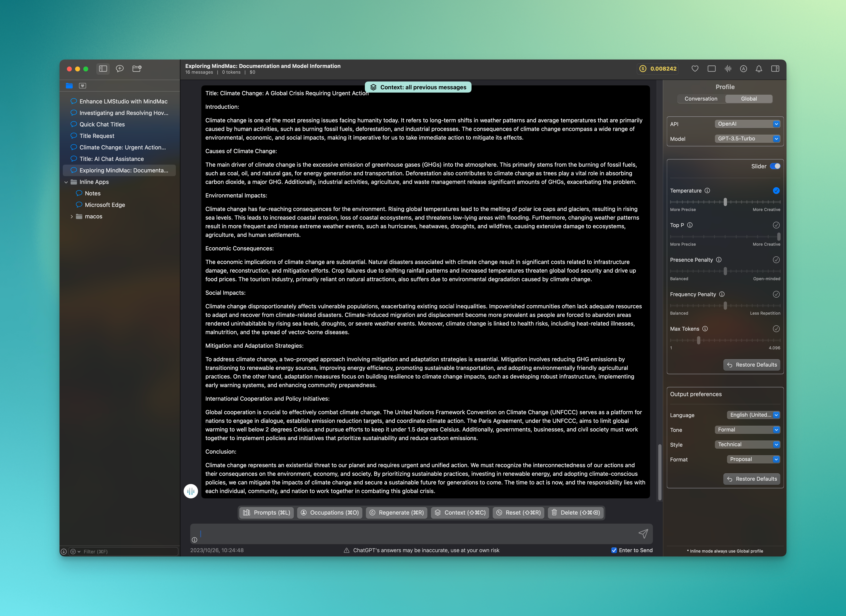Image resolution: width=846 pixels, height=616 pixels.
Task: Switch to the Global profile tab
Action: click(749, 99)
